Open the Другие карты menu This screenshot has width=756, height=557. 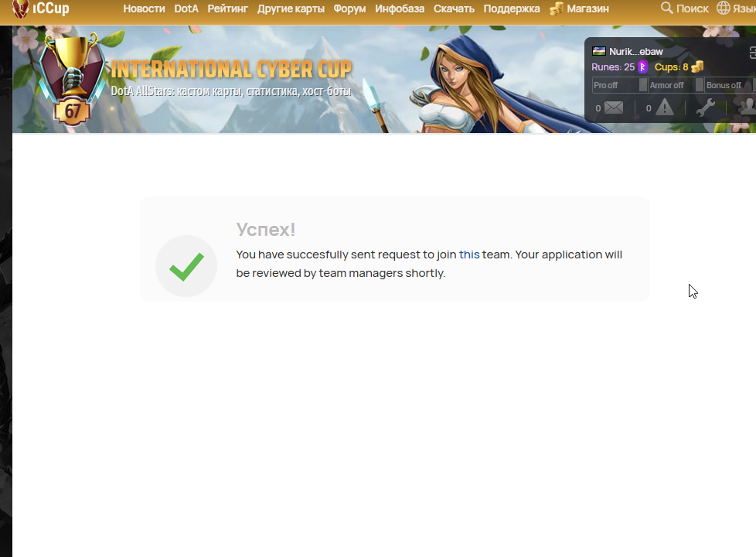tap(291, 9)
